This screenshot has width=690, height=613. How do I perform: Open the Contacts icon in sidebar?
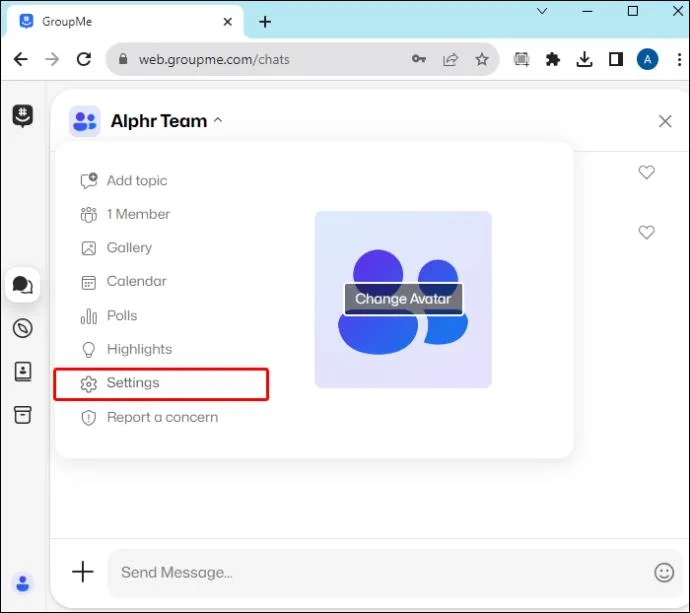[x=23, y=372]
